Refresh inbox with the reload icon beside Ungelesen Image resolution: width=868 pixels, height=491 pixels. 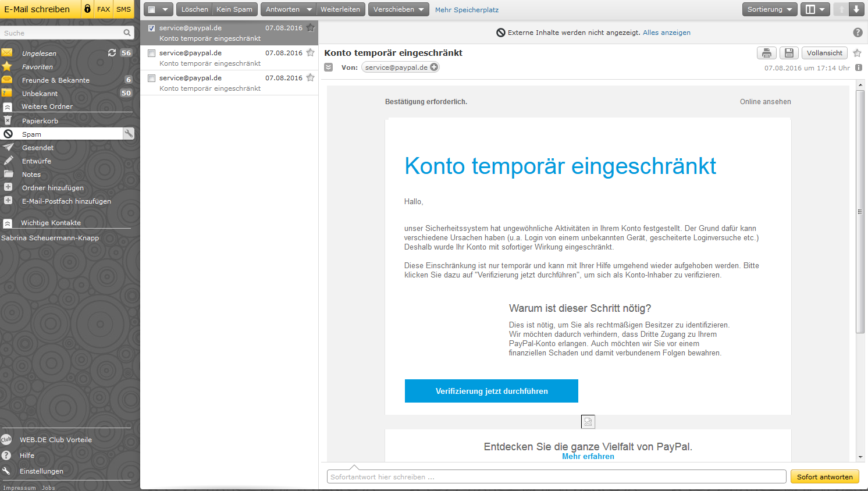click(112, 53)
